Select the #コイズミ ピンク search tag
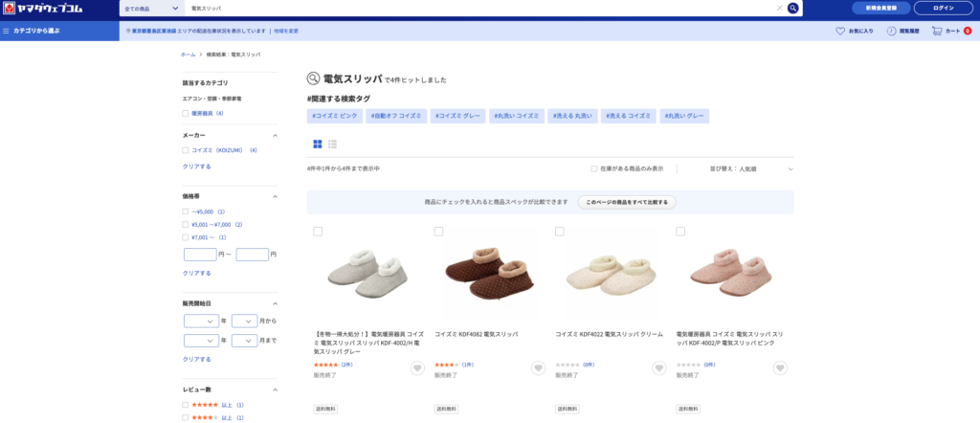The image size is (980, 423). point(334,116)
